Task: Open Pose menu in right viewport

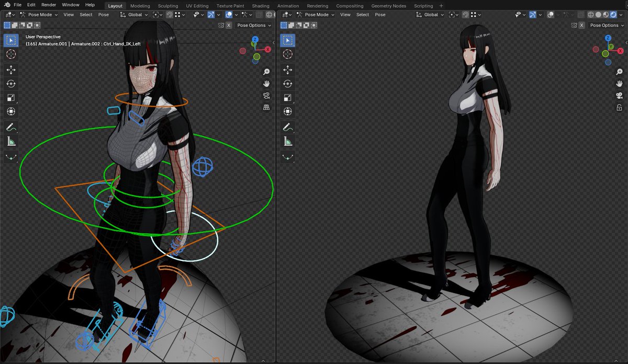Action: pos(380,15)
